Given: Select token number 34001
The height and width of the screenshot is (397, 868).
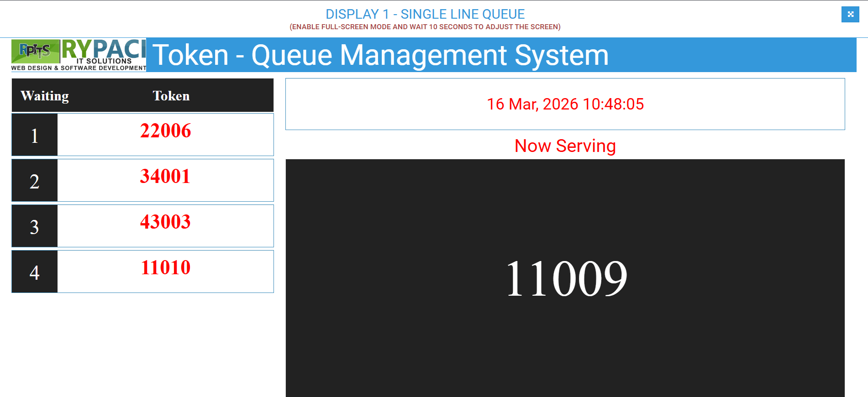Looking at the screenshot, I should click(165, 177).
